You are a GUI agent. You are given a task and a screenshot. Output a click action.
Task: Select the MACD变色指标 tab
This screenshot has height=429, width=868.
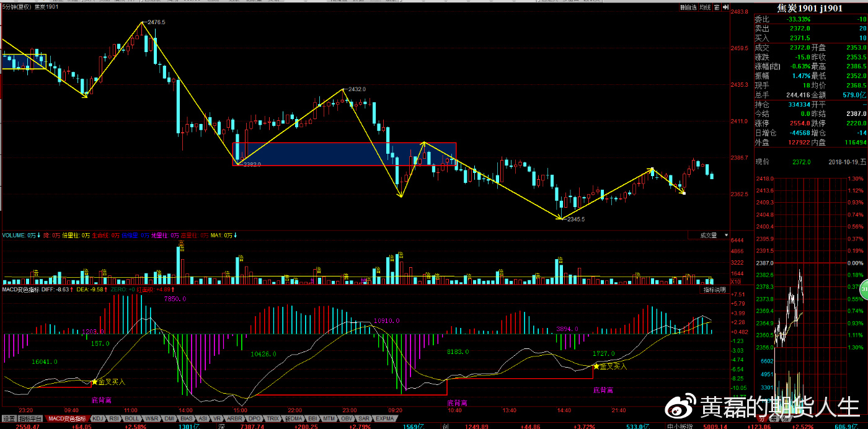66,418
